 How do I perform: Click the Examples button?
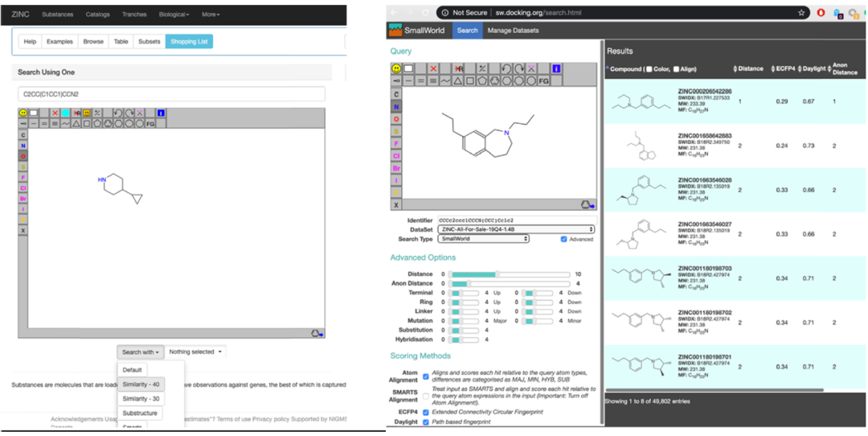pyautogui.click(x=59, y=42)
